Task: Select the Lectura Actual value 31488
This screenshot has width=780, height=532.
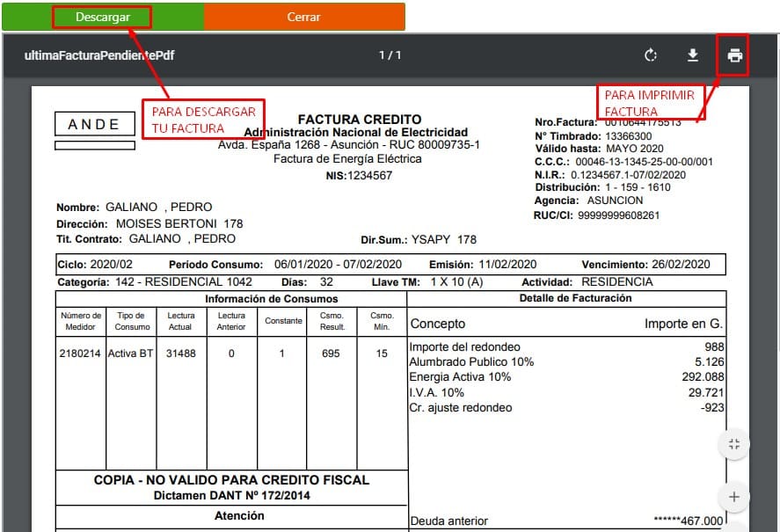Action: tap(181, 353)
